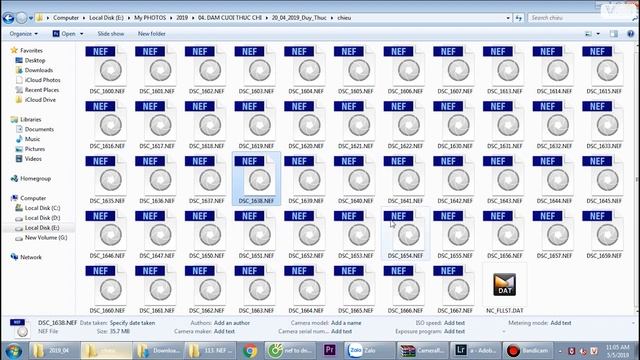Viewport: 640px width, 360px height.
Task: Expand the view options dropdown arrow
Action: click(598, 34)
